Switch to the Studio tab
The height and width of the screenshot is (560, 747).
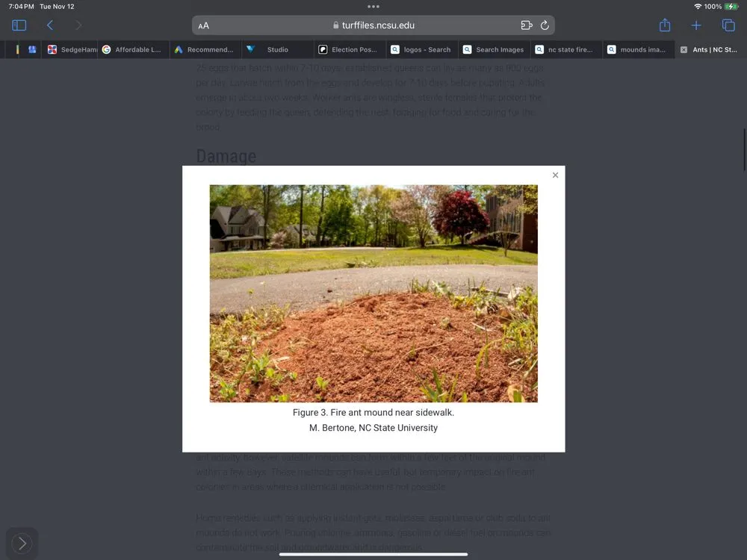(x=278, y=49)
